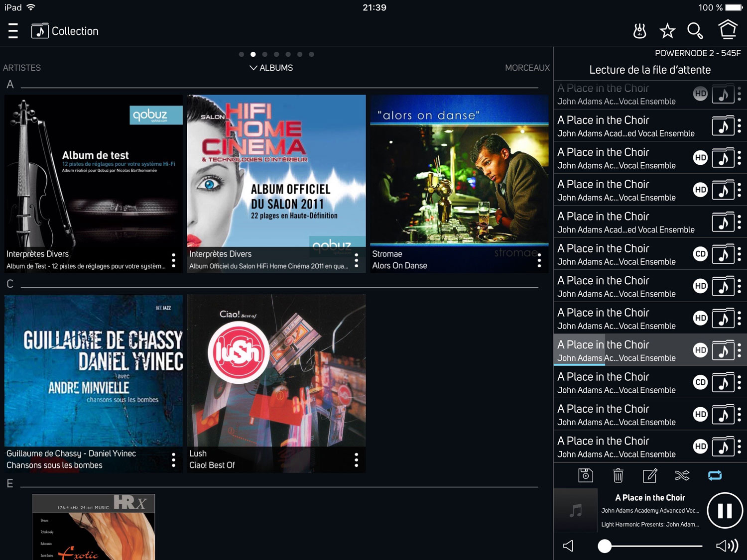
Task: Go to the third page indicator dot
Action: click(x=265, y=54)
